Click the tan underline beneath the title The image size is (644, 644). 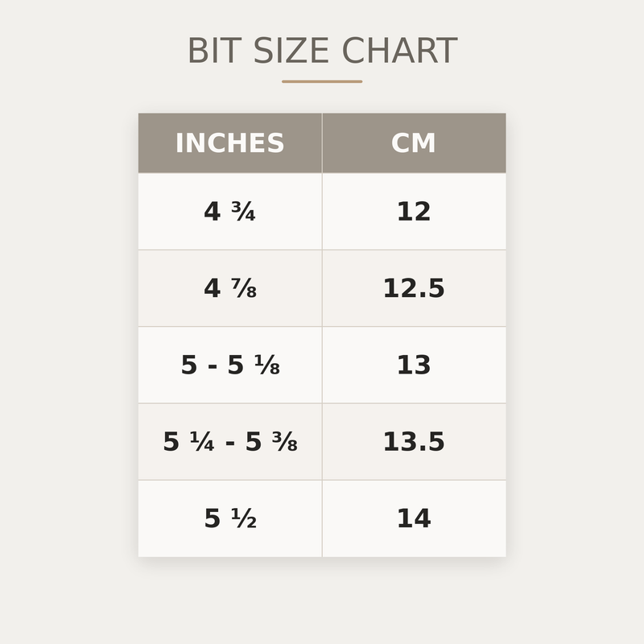point(322,81)
